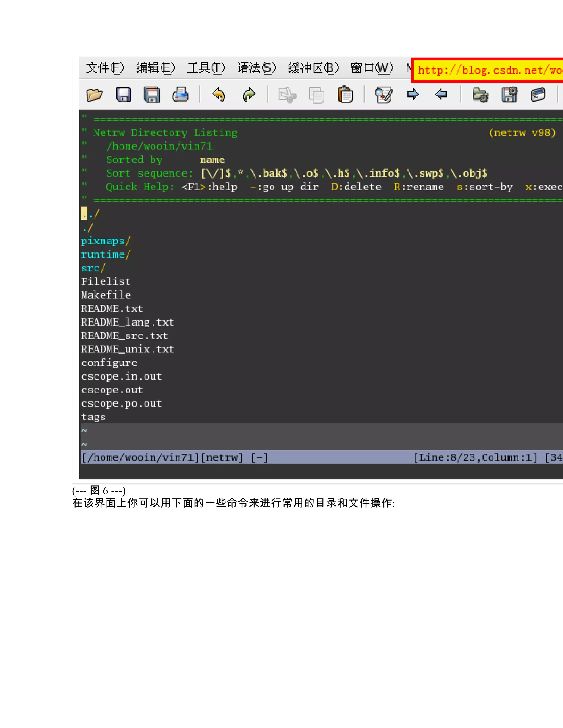The width and height of the screenshot is (563, 728).
Task: Click the Run Script toolbar icon
Action: (x=538, y=95)
